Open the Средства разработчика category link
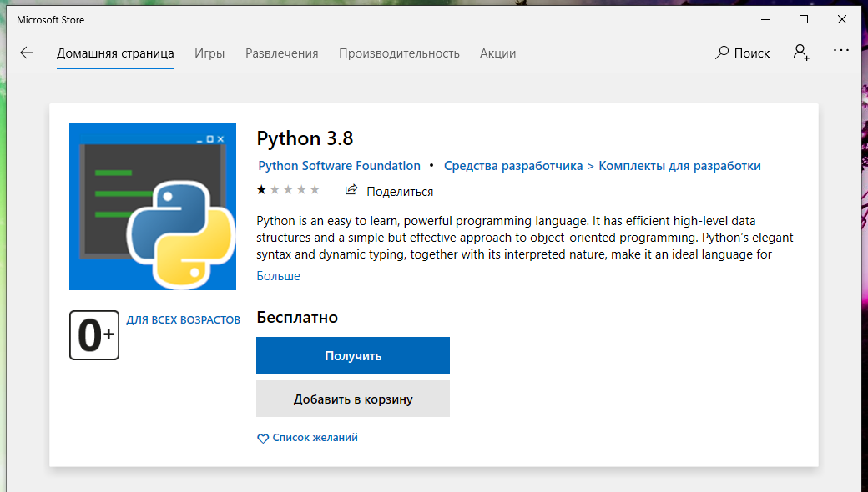The height and width of the screenshot is (492, 868). coord(512,166)
